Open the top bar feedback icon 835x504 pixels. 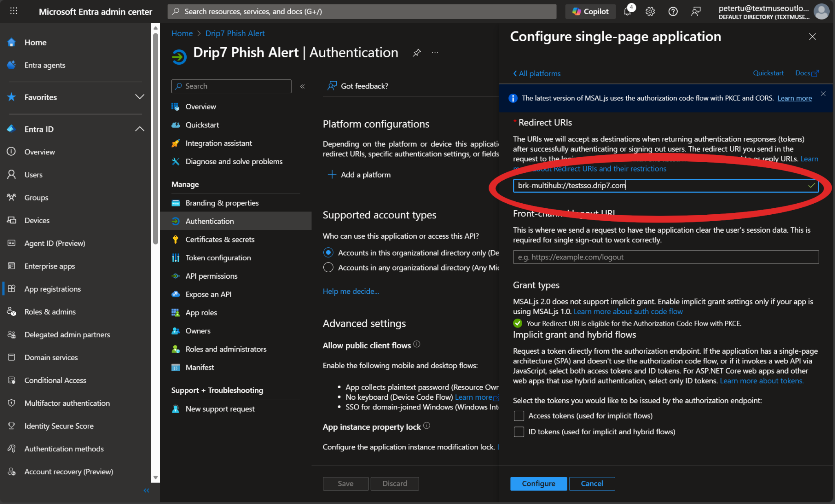(696, 11)
